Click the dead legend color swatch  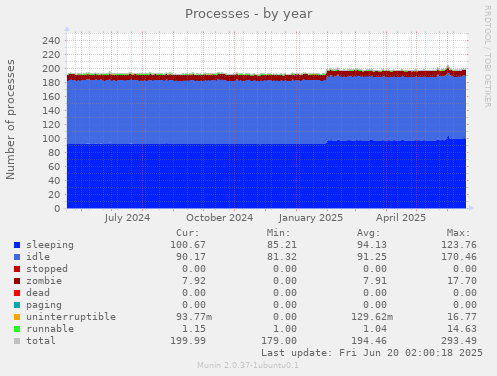[x=17, y=293]
